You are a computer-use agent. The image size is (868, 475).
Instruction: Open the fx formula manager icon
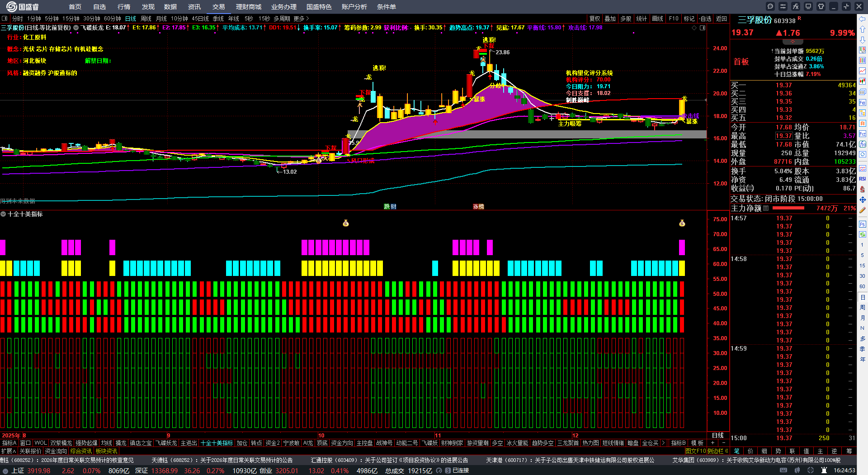[x=796, y=6]
